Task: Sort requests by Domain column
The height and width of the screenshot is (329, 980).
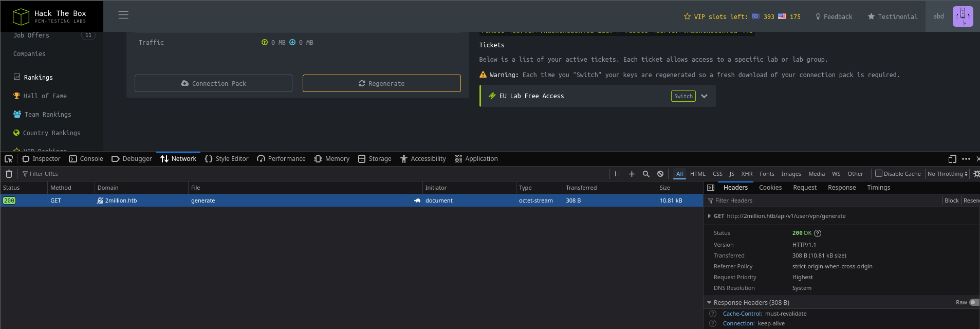Action: tap(141, 188)
